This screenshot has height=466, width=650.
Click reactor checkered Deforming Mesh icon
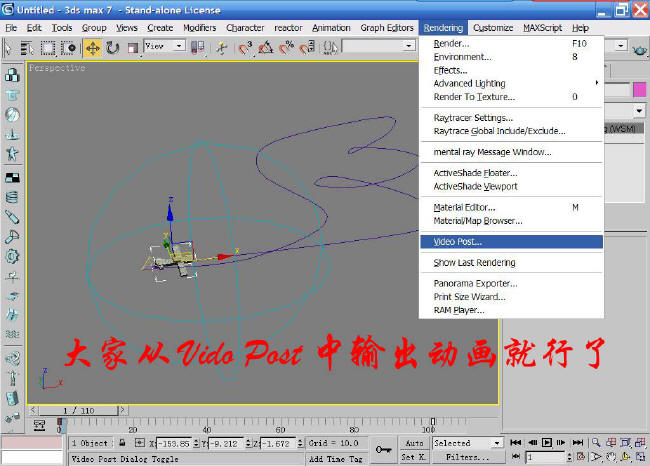pos(12,178)
